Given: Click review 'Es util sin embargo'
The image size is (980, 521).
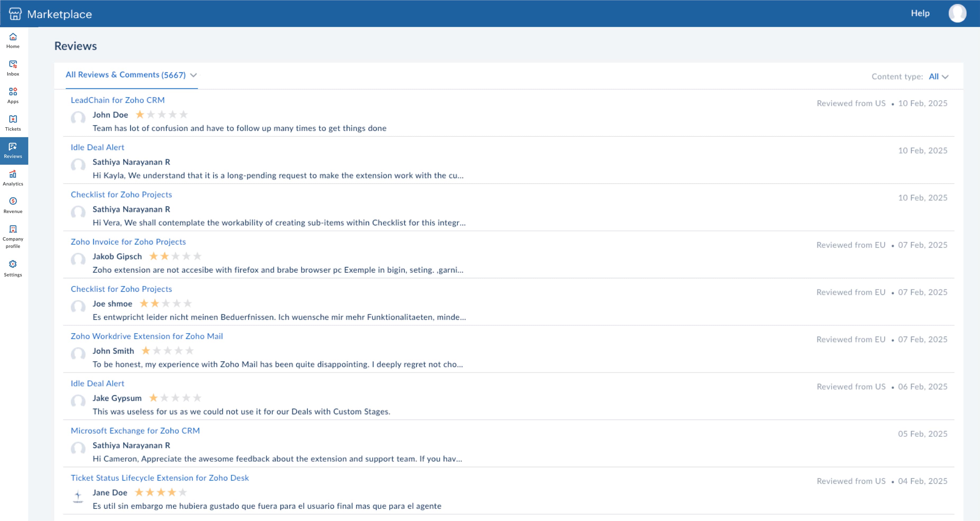Looking at the screenshot, I should 267,506.
